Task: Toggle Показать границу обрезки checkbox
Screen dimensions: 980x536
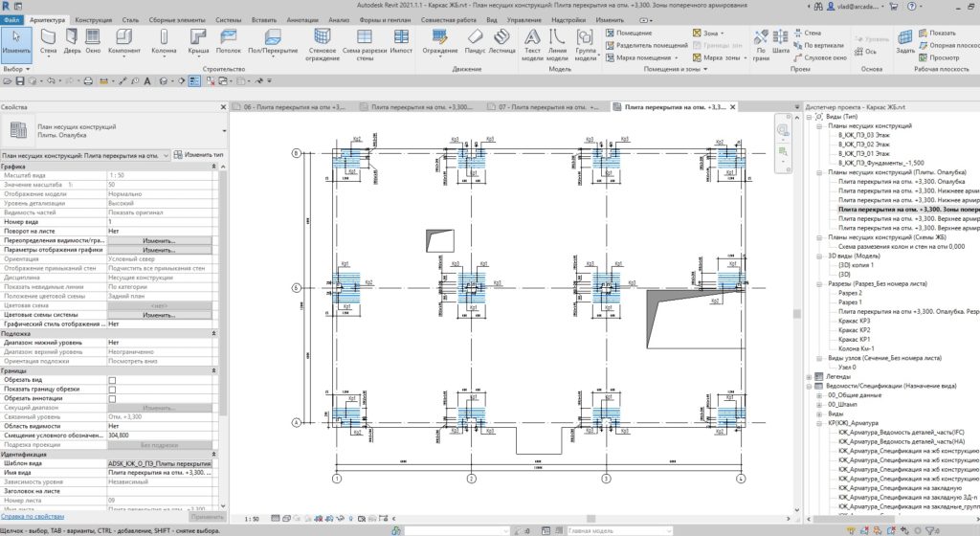Action: 112,390
